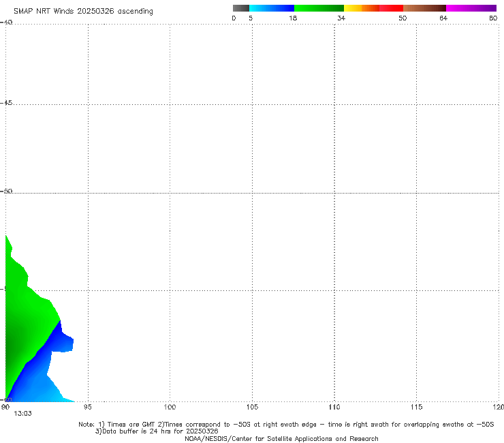Click the dark blue wind swath region
Screen dimensions: 504x443
[x=58, y=341]
